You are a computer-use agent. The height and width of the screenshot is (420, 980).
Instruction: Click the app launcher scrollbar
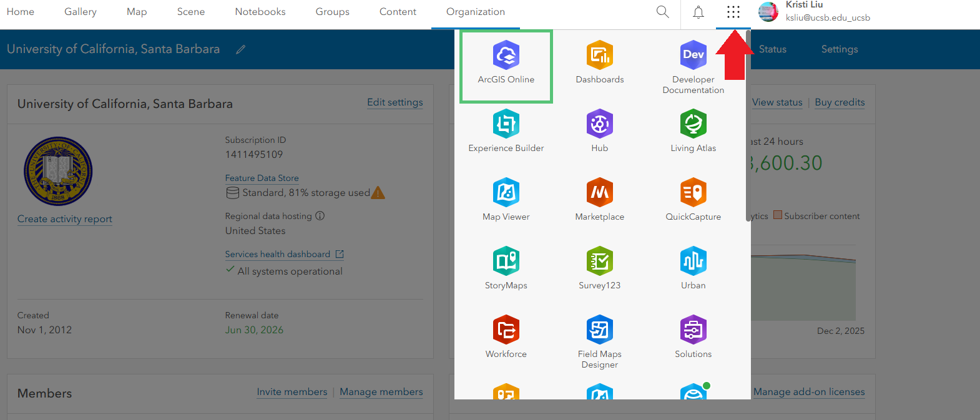pos(748,125)
